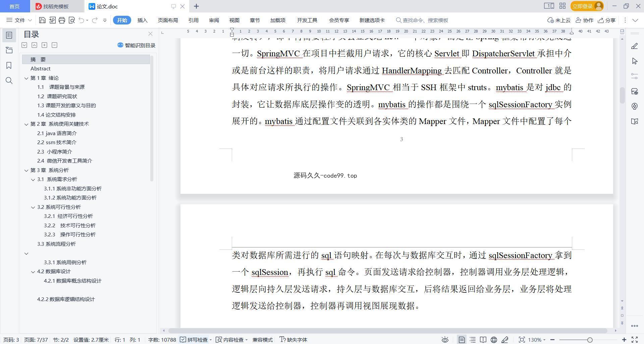
Task: Open the search magnifier in sidebar
Action: click(9, 80)
